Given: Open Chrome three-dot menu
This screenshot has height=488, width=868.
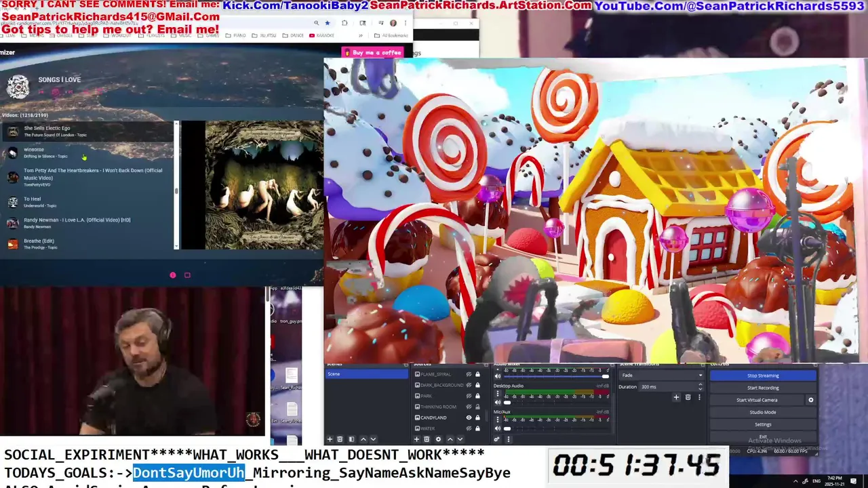Looking at the screenshot, I should coord(405,22).
